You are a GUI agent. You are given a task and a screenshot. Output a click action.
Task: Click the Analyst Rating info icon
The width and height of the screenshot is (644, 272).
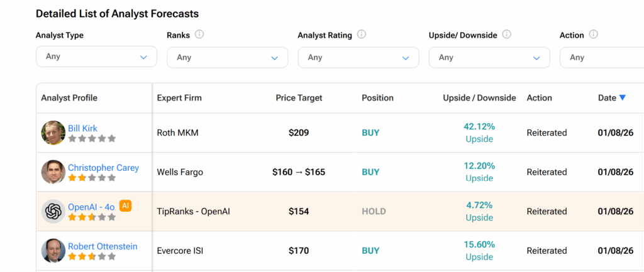362,35
